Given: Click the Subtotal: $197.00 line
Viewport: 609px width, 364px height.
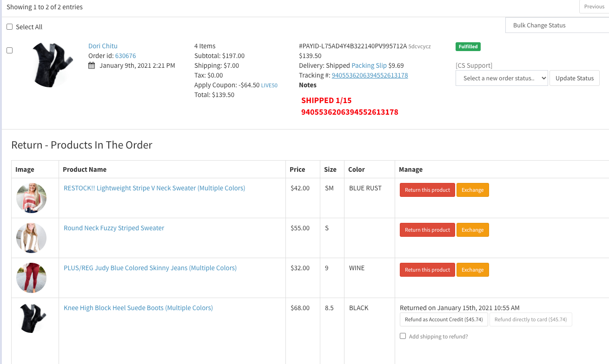Looking at the screenshot, I should click(x=219, y=56).
